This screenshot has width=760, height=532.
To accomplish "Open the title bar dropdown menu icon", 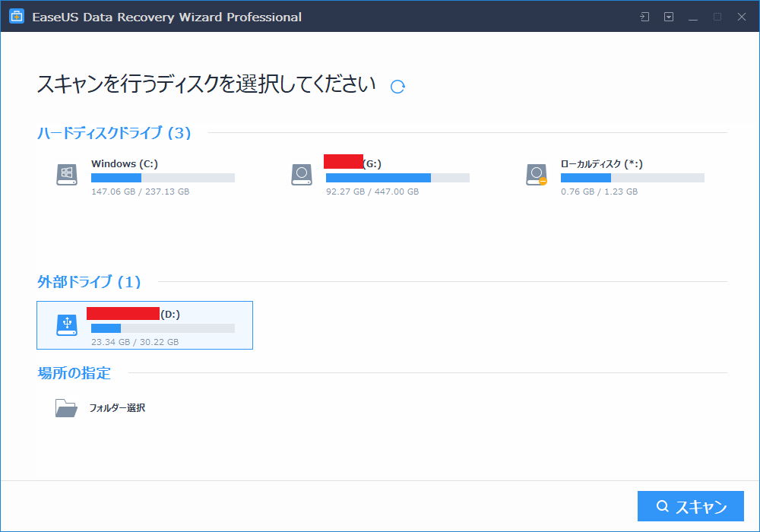I will (x=669, y=17).
